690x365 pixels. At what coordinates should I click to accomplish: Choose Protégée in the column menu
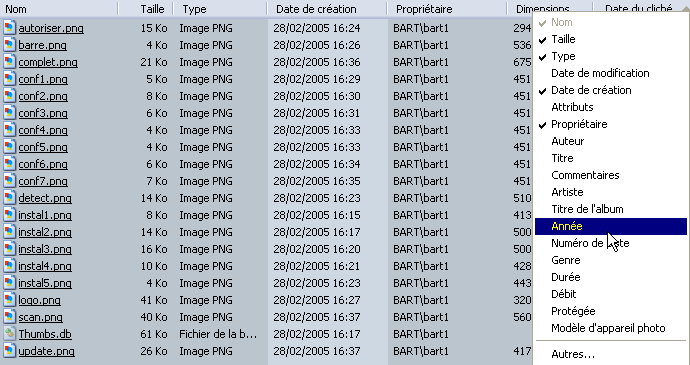(611, 311)
